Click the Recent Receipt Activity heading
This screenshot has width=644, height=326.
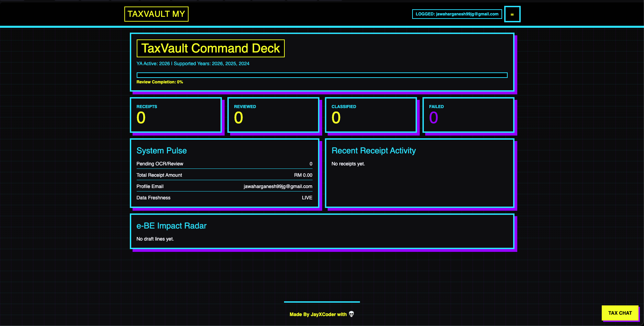(374, 151)
